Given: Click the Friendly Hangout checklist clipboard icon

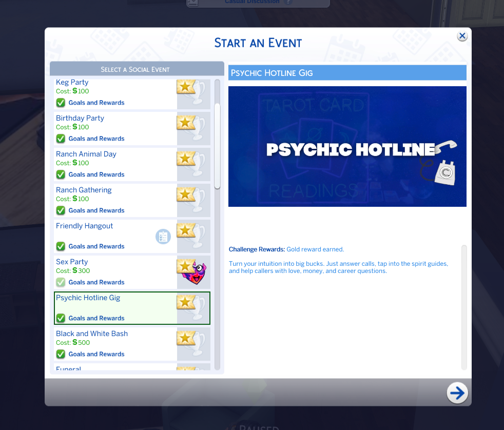Looking at the screenshot, I should [x=163, y=237].
